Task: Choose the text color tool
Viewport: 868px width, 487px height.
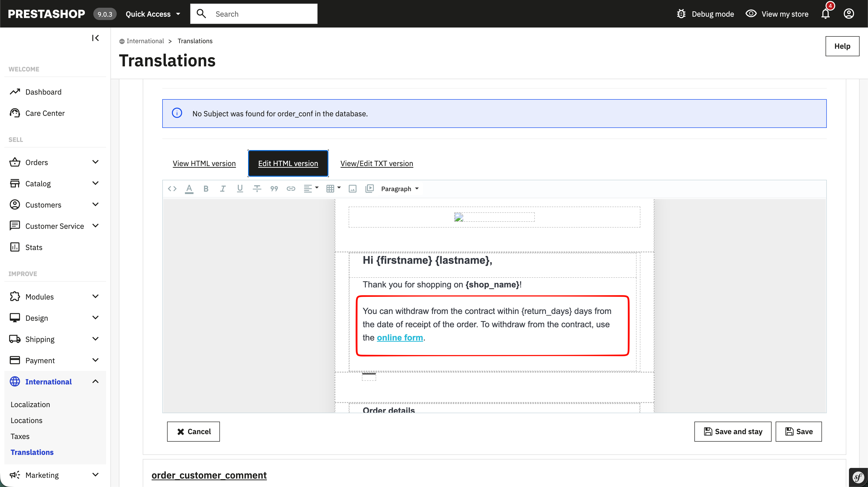Action: (189, 188)
